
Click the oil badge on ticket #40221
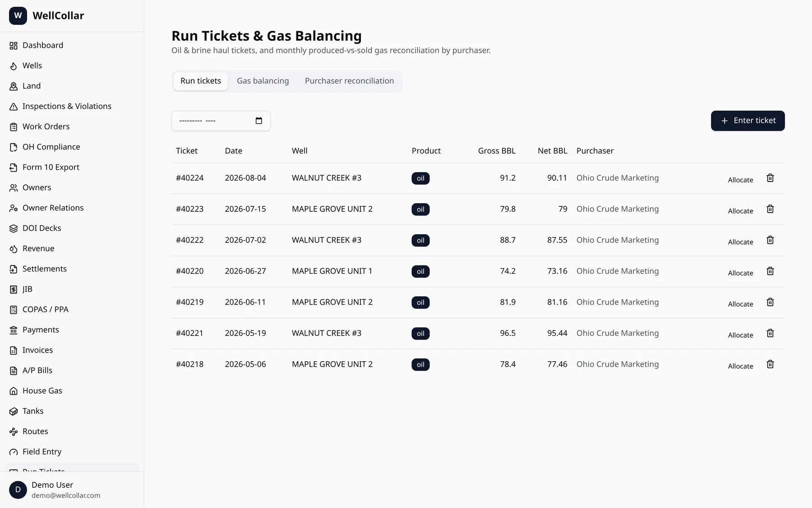point(420,334)
